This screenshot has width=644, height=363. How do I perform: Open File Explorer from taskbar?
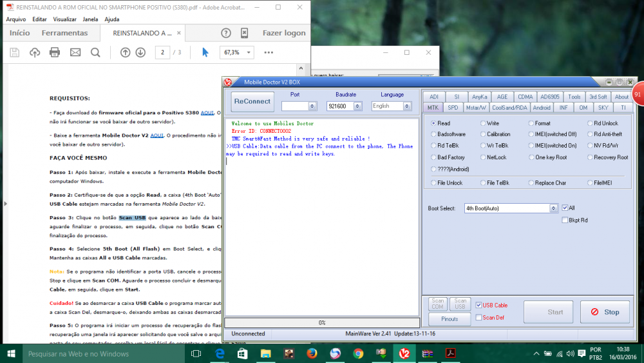[x=266, y=353]
